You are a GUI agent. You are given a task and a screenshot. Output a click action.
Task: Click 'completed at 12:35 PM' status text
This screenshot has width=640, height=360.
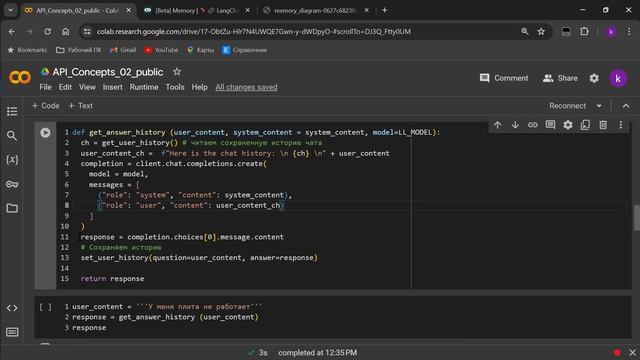point(318,353)
